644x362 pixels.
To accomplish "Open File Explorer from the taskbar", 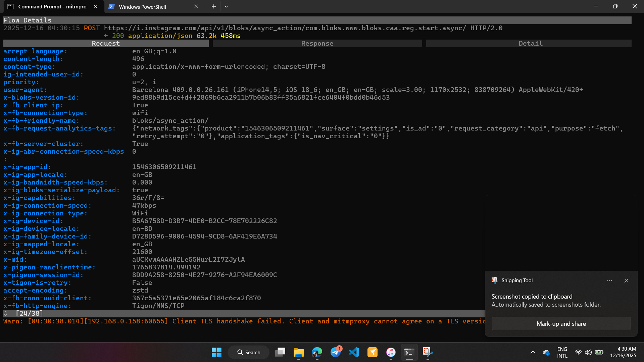I will (298, 352).
